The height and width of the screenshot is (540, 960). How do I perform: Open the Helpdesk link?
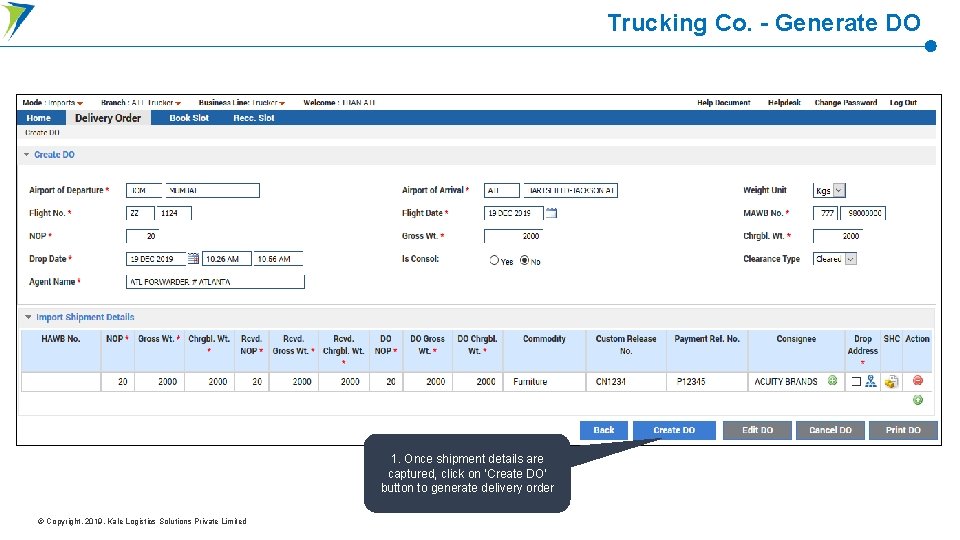point(784,103)
